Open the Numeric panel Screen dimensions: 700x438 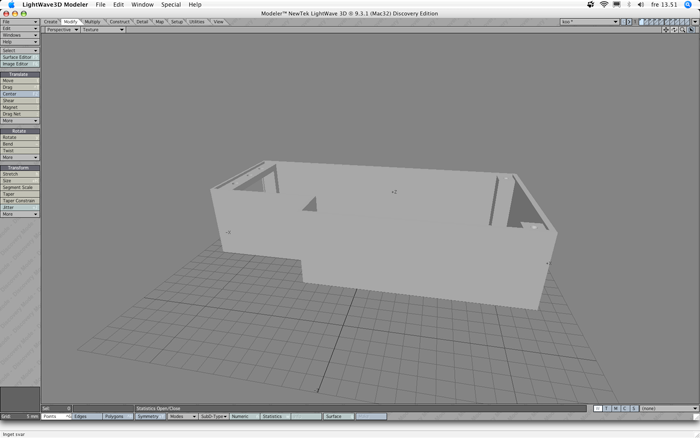[244, 417]
